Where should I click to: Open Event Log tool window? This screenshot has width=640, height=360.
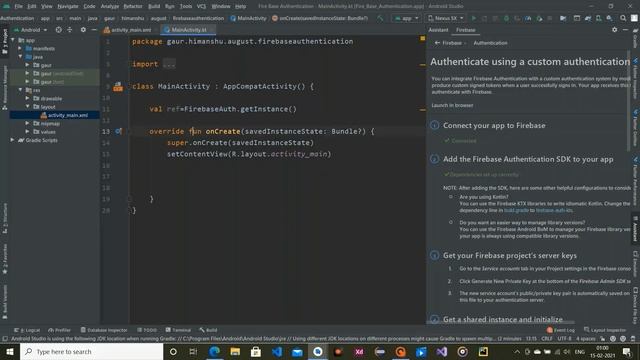(561, 330)
